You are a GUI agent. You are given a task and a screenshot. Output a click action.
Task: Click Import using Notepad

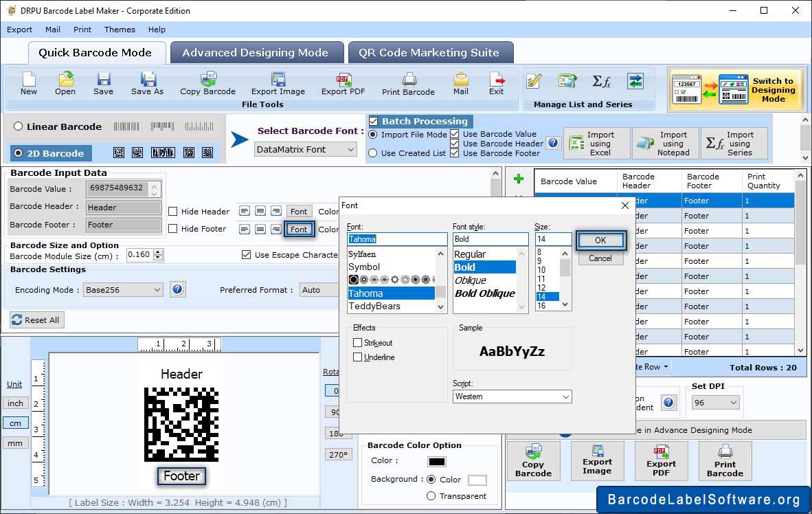pyautogui.click(x=666, y=143)
